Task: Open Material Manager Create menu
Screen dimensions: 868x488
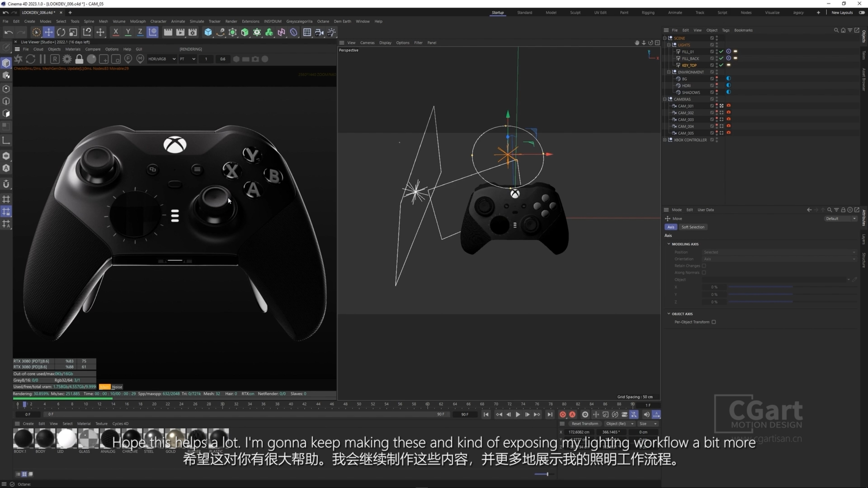Action: tap(28, 424)
